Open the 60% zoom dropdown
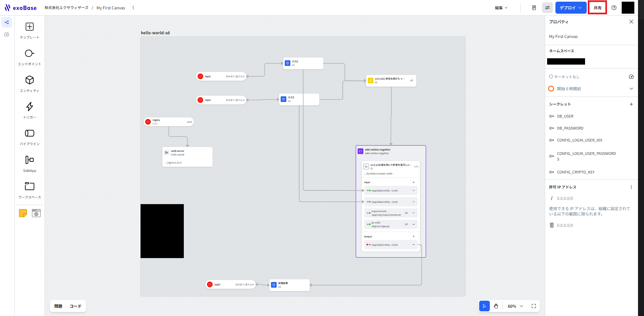This screenshot has width=644, height=316. pyautogui.click(x=515, y=306)
